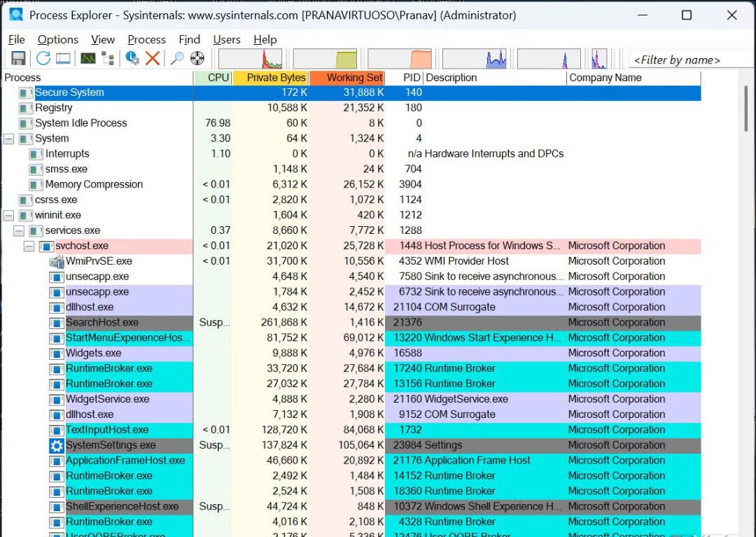756x537 pixels.
Task: Sort by Working Set column header
Action: (354, 78)
